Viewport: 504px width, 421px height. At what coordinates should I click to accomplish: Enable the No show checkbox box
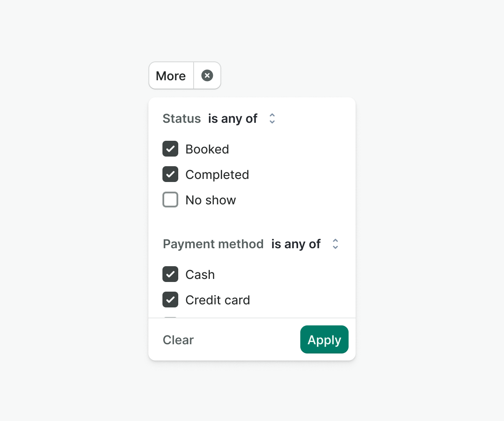click(x=170, y=200)
